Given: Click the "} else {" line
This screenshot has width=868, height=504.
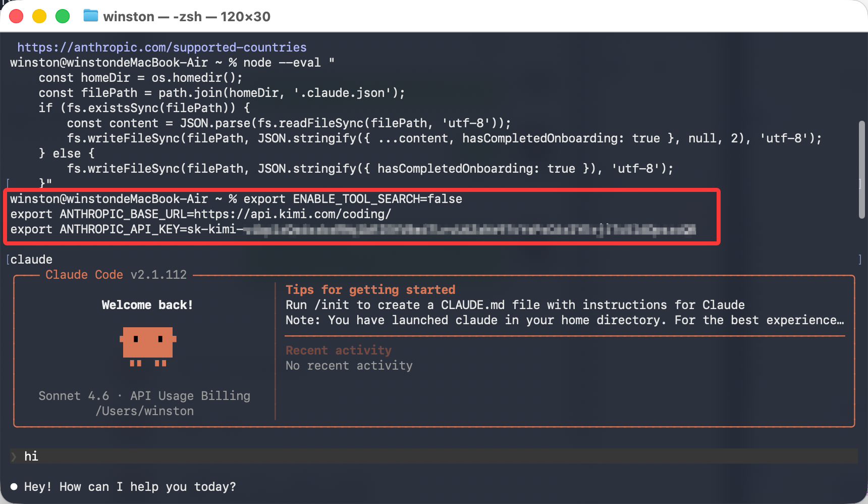Looking at the screenshot, I should (67, 154).
